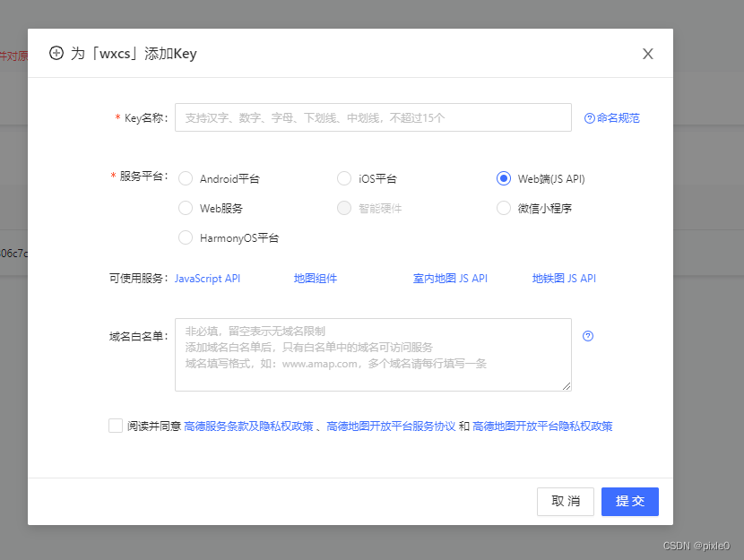
Task: Pick the 微信小程序 radio option
Action: click(x=504, y=208)
